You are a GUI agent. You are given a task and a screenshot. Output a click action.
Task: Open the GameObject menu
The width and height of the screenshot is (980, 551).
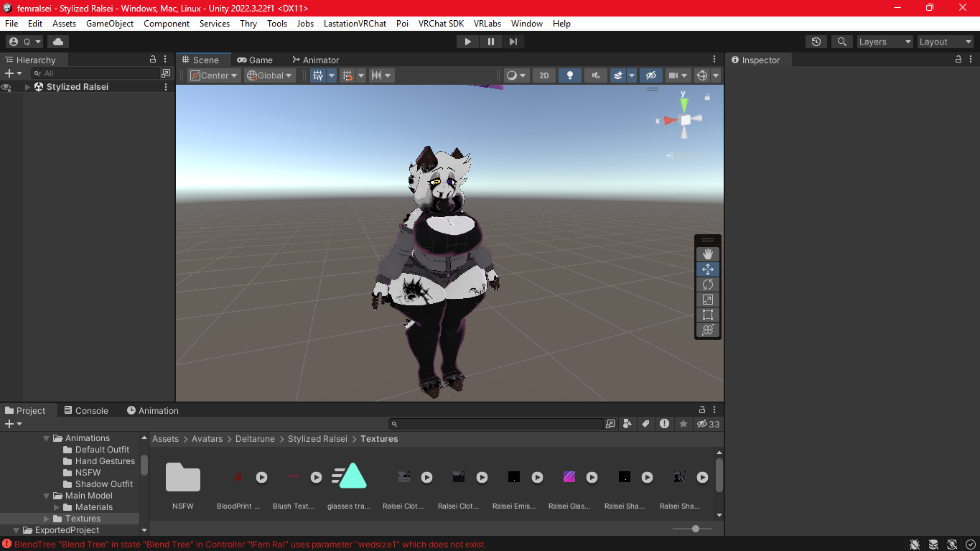tap(110, 24)
